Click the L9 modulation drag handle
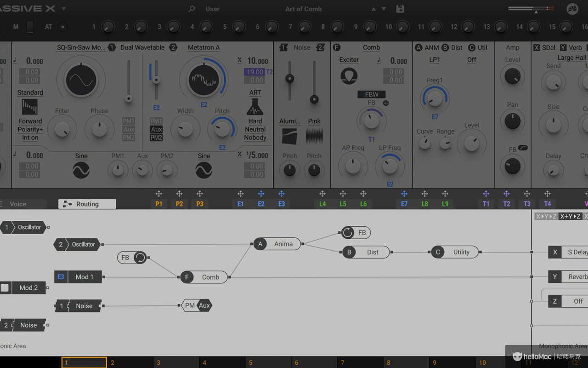This screenshot has width=588, height=368. pos(445,194)
